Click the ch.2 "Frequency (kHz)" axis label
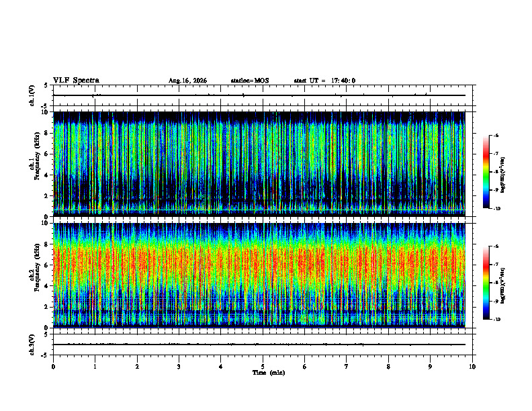This screenshot has height=411, width=532. [x=36, y=267]
